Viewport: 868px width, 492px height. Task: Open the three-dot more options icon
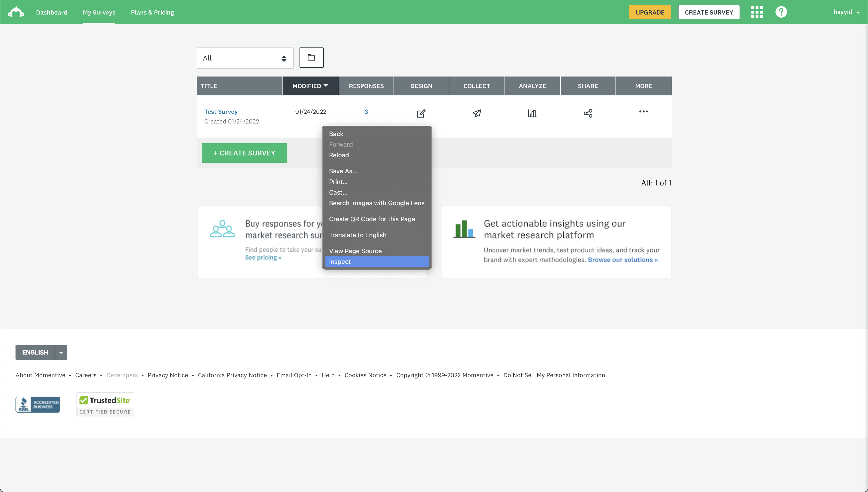[643, 112]
